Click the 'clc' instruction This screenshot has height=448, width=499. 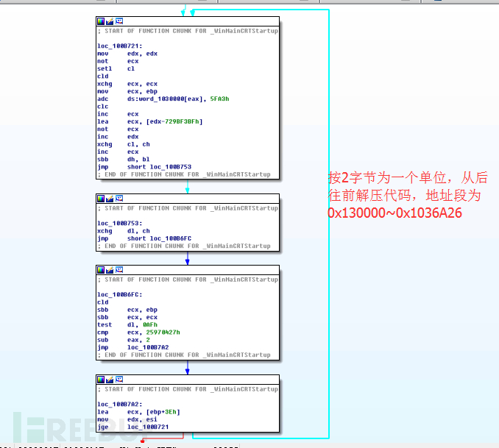[103, 106]
